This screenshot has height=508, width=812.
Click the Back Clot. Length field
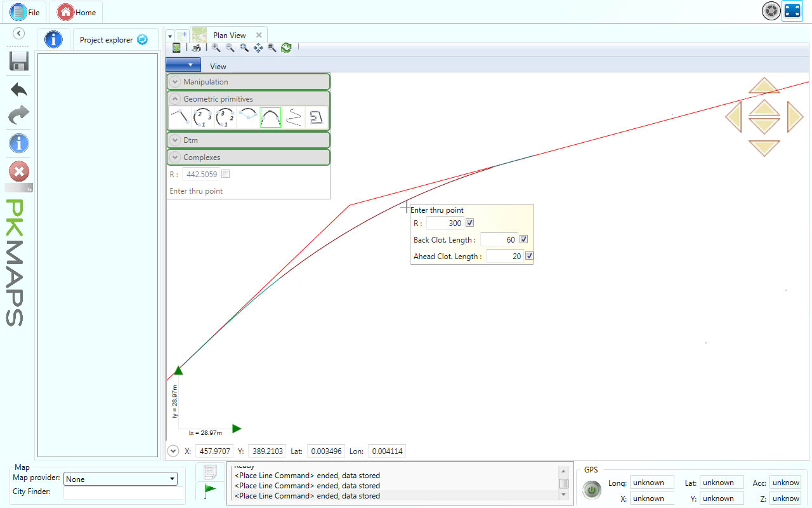point(499,239)
